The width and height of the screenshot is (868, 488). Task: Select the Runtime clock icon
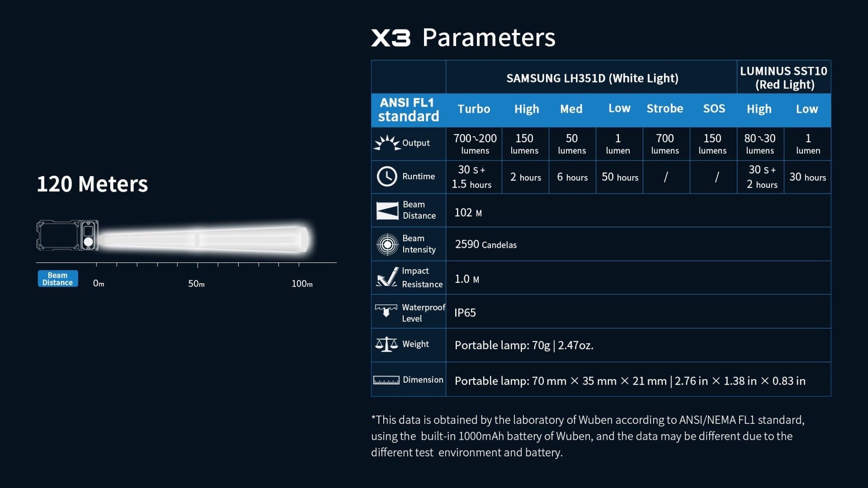[x=386, y=177]
